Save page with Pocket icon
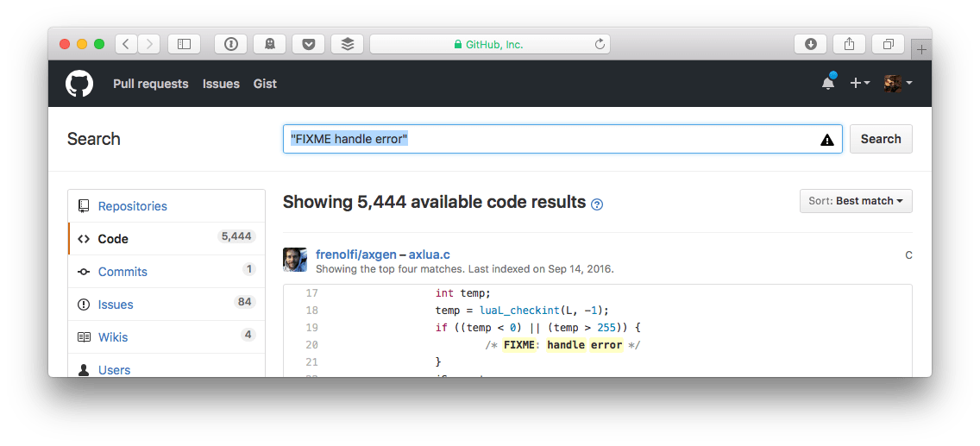 pyautogui.click(x=309, y=44)
